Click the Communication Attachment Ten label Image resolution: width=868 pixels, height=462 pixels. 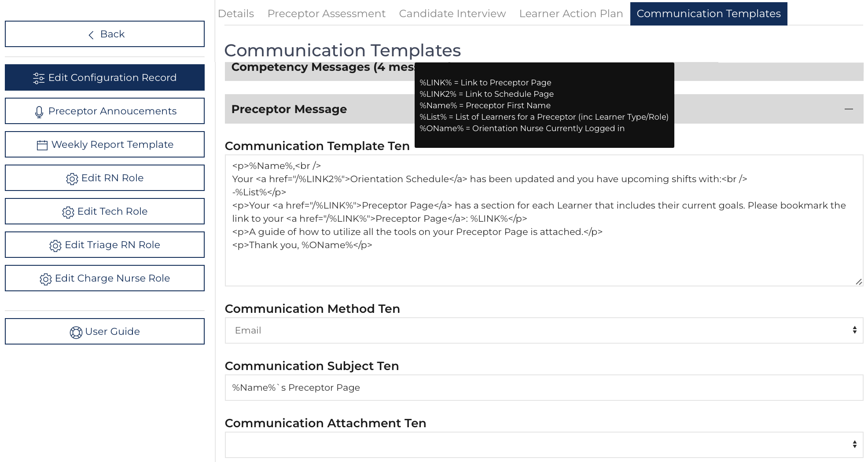326,423
